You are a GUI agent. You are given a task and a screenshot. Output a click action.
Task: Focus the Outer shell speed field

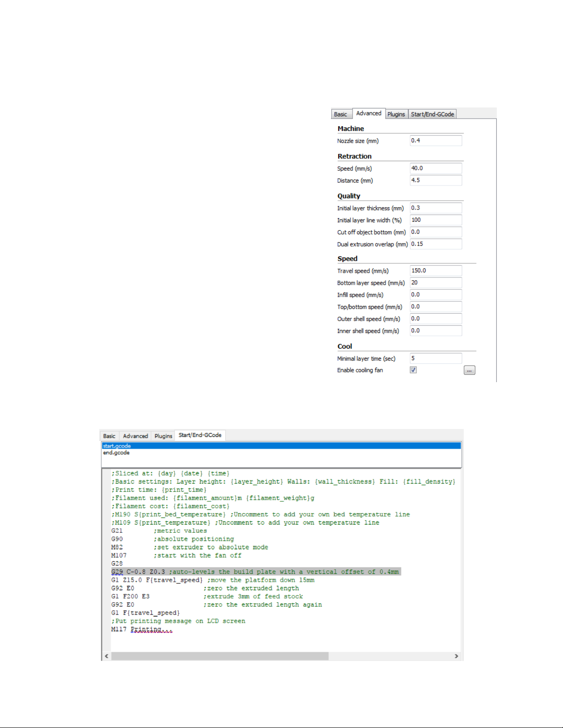tap(436, 318)
